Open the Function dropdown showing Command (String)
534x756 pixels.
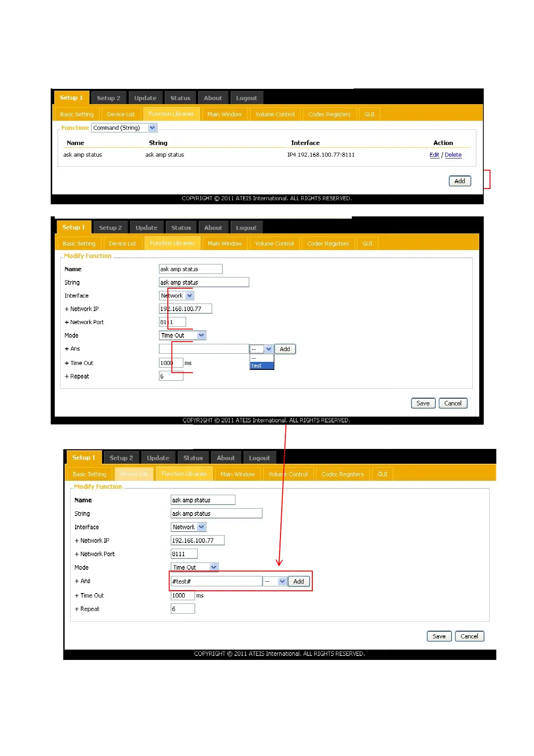point(124,128)
